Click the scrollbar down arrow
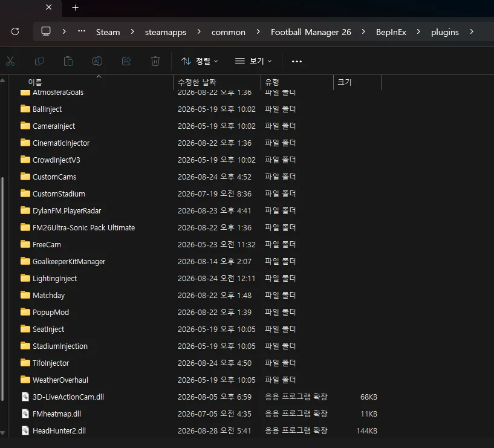The width and height of the screenshot is (494, 448). click(2, 433)
